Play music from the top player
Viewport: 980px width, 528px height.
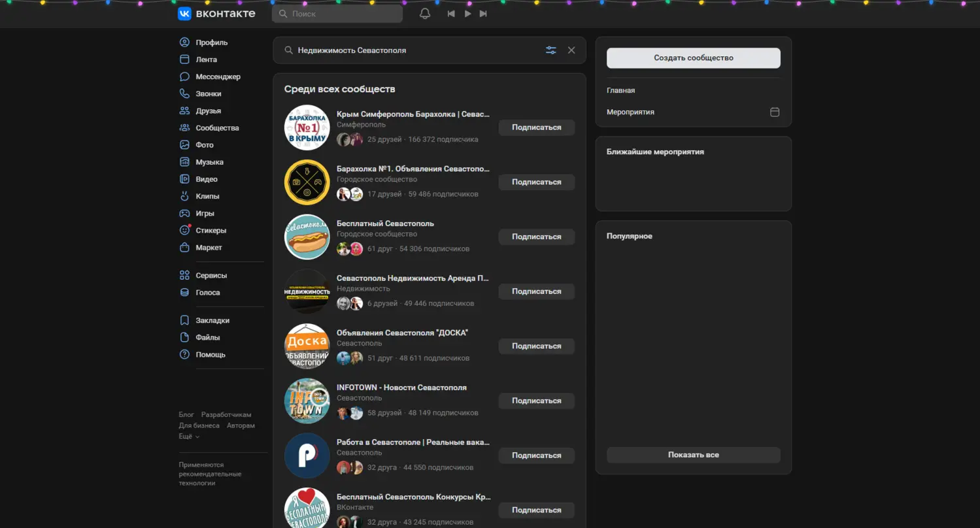[x=467, y=14]
